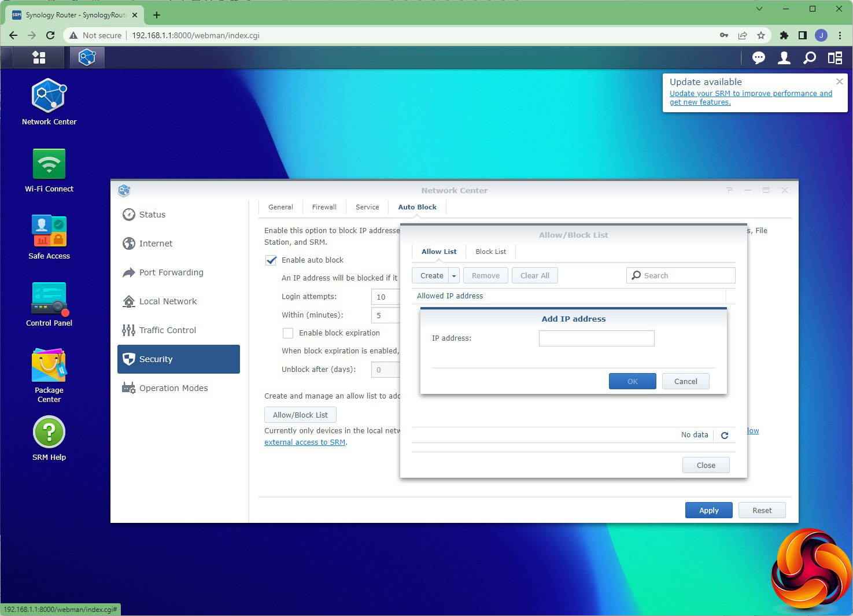This screenshot has height=616, width=853.
Task: Toggle the Enable auto block checkbox
Action: [x=271, y=260]
